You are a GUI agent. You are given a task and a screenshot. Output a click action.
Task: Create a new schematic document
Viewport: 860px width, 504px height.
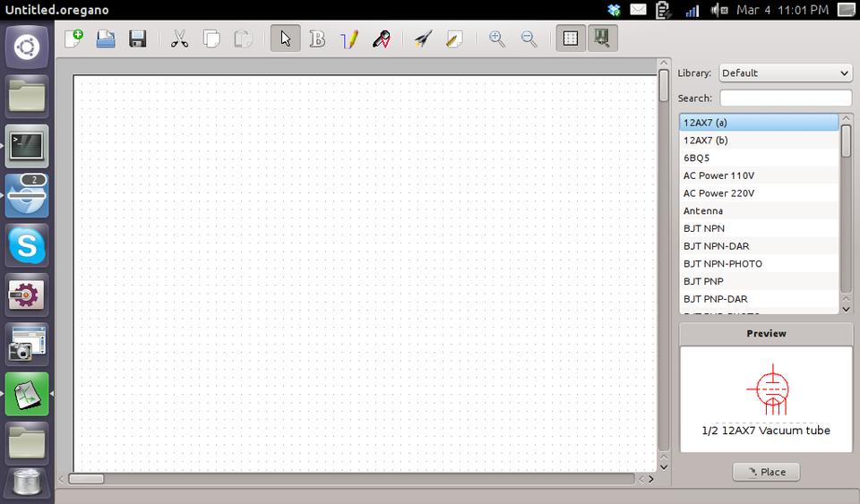[73, 39]
